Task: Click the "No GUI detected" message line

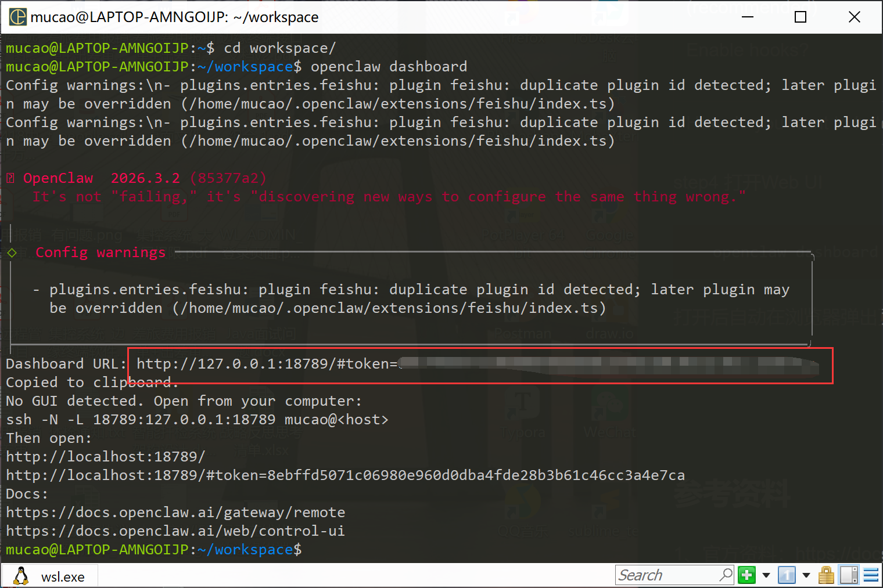Action: click(x=184, y=401)
